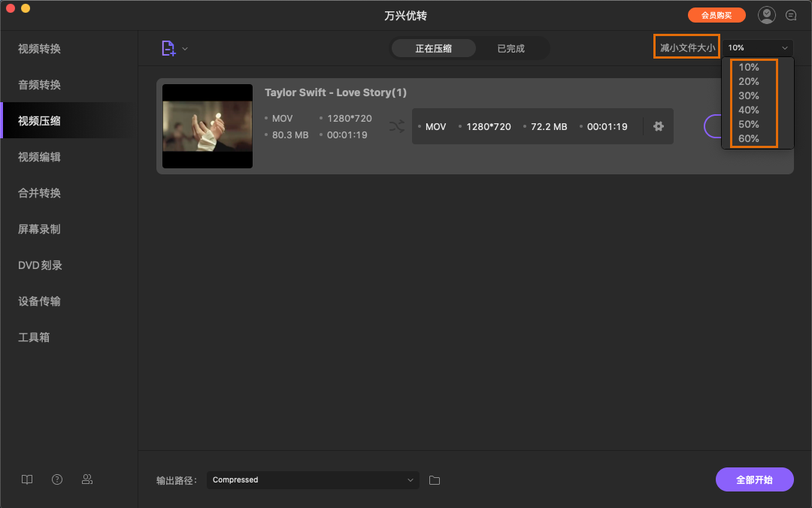Click the help question mark icon
This screenshot has height=508, width=812.
(x=57, y=479)
